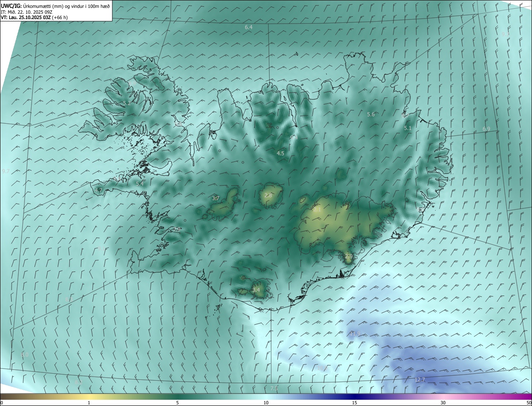Click the 2.9 value on the southeast glacier tongue
Screen dimensions: 532x406
coord(349,257)
